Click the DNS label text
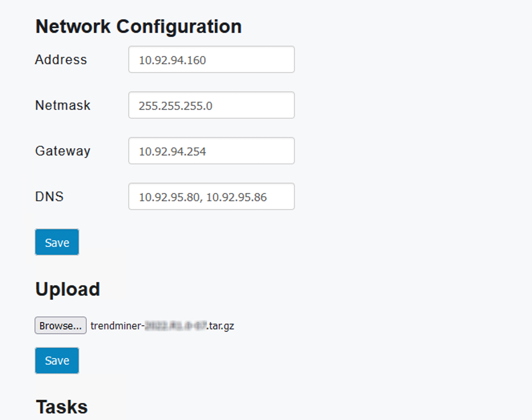Image resolution: width=532 pixels, height=420 pixels. (x=49, y=196)
